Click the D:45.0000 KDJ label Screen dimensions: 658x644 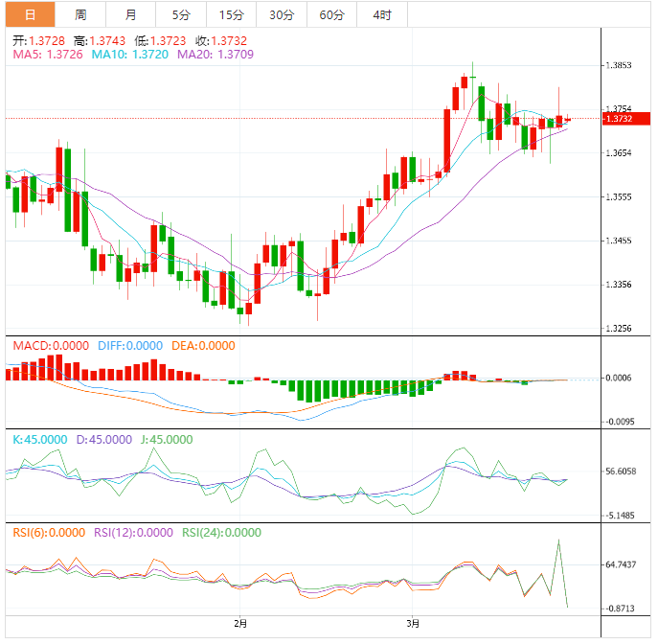pos(104,440)
